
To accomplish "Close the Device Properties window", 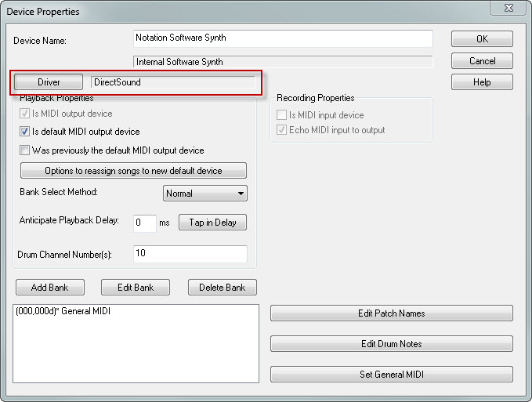I will pos(512,9).
